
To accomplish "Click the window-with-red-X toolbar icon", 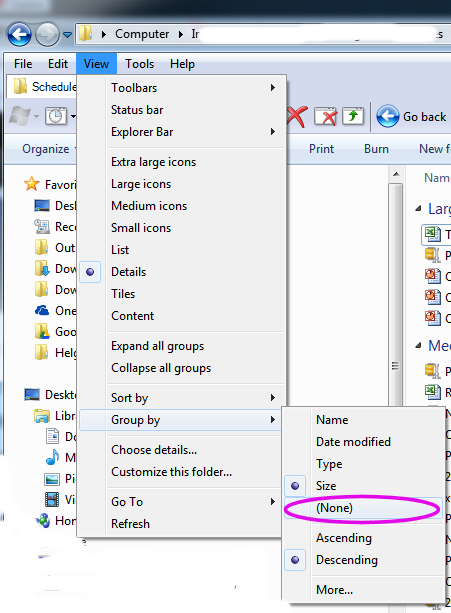I will pos(326,117).
